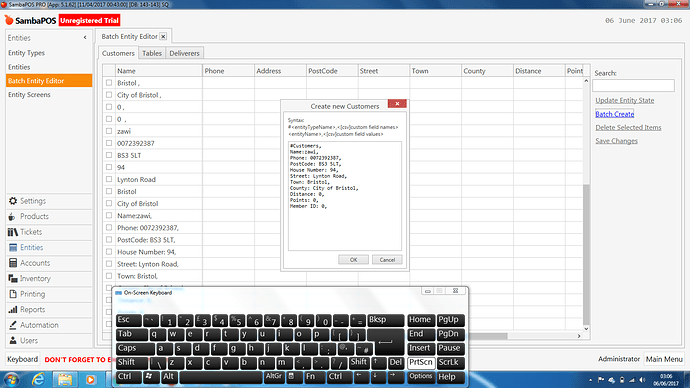Click scroll down arrow of entity grid
The image size is (690, 388).
coord(586,329)
